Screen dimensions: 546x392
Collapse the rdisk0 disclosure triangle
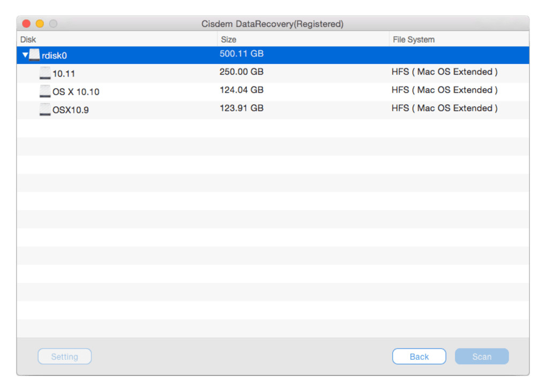25,55
